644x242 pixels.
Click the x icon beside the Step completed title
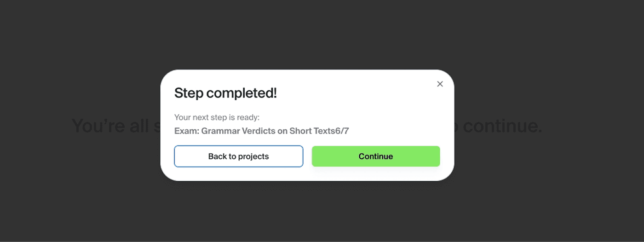(x=440, y=84)
